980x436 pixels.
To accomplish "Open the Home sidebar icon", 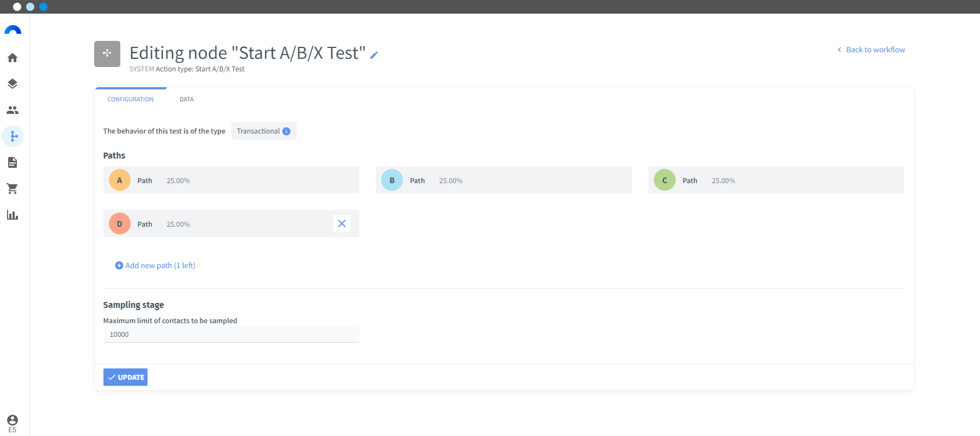I will tap(13, 58).
